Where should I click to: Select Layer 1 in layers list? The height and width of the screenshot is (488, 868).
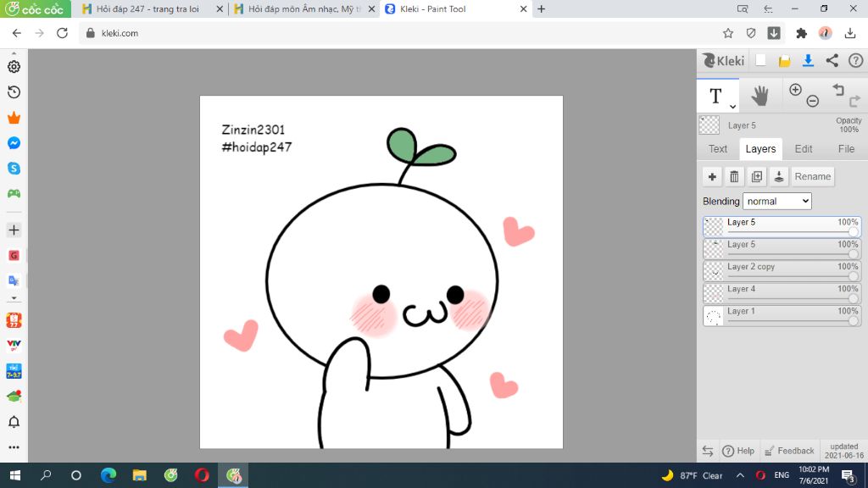click(782, 315)
